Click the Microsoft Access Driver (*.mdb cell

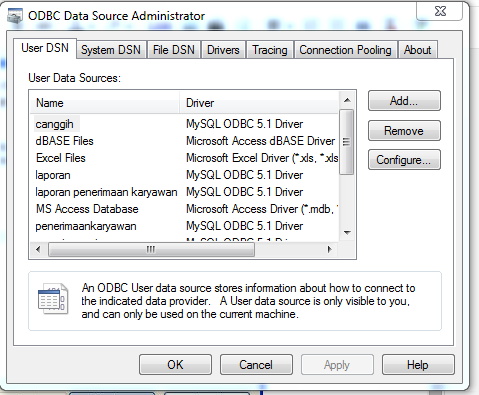pyautogui.click(x=262, y=209)
